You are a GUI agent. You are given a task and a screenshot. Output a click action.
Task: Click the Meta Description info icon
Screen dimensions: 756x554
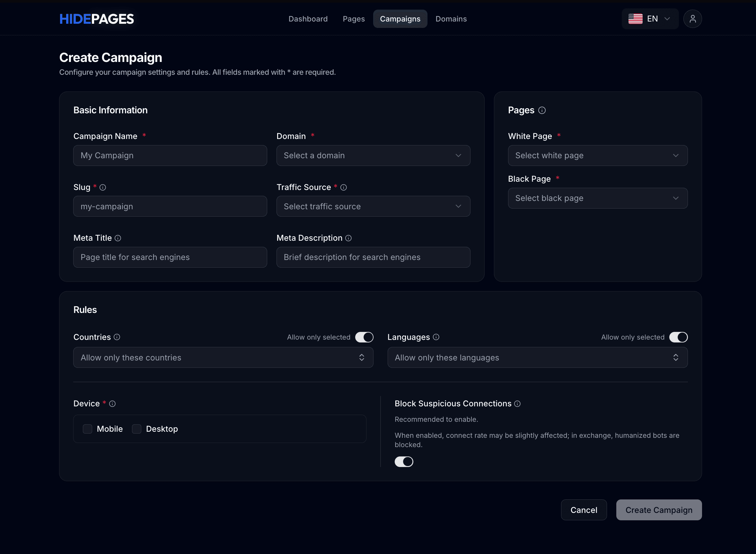coord(348,238)
